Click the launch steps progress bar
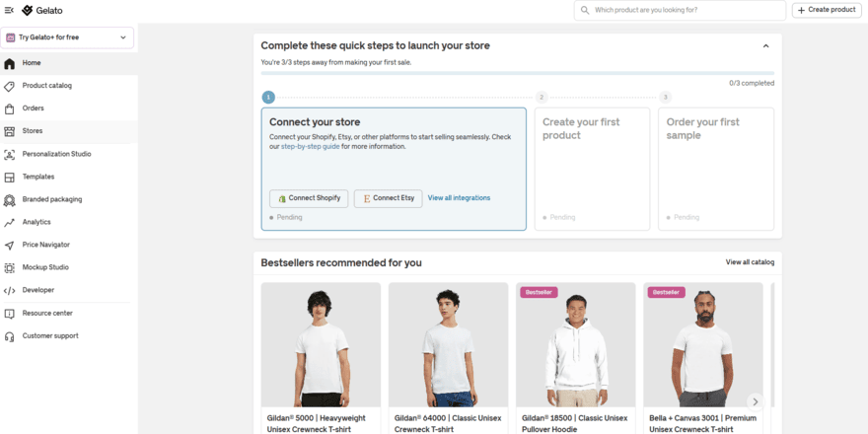This screenshot has height=434, width=868. point(518,73)
